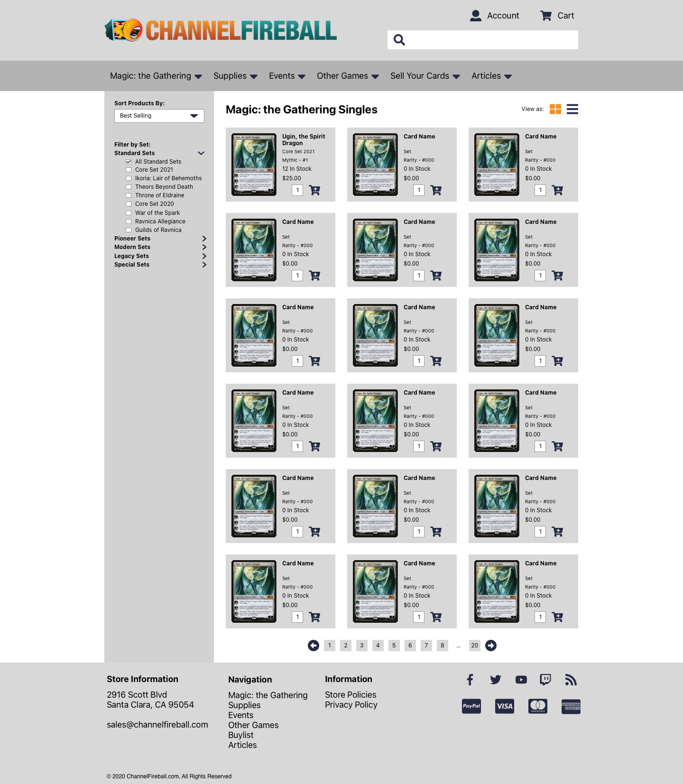Open the Sell Your Cards menu
Viewport: 683px width, 784px height.
point(425,76)
